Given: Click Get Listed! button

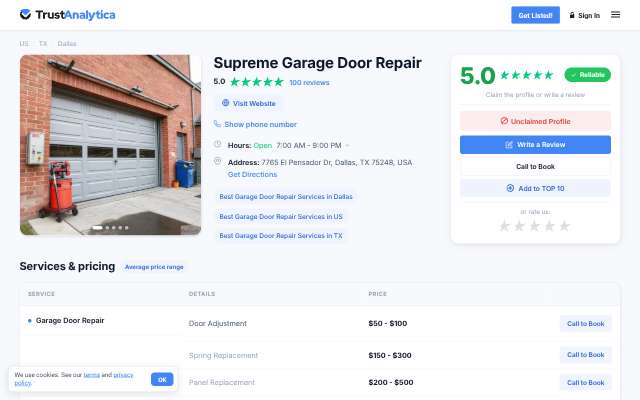Looking at the screenshot, I should click(x=536, y=15).
